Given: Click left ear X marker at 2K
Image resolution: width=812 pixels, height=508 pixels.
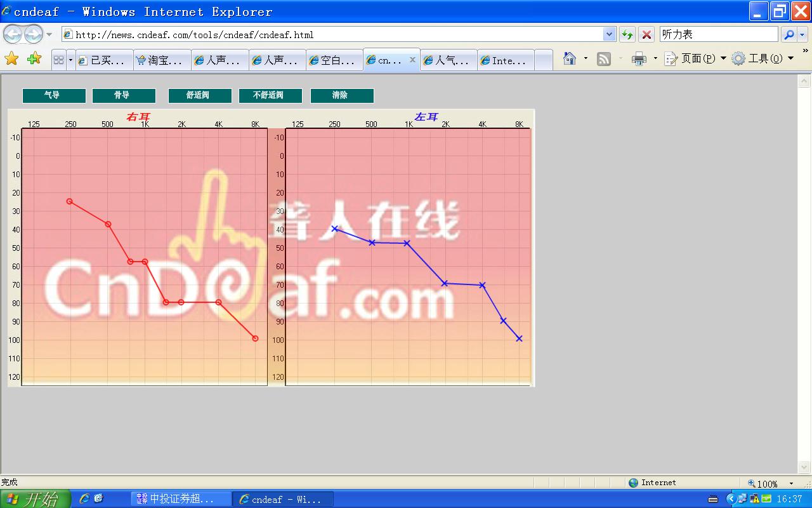Looking at the screenshot, I should (x=445, y=283).
